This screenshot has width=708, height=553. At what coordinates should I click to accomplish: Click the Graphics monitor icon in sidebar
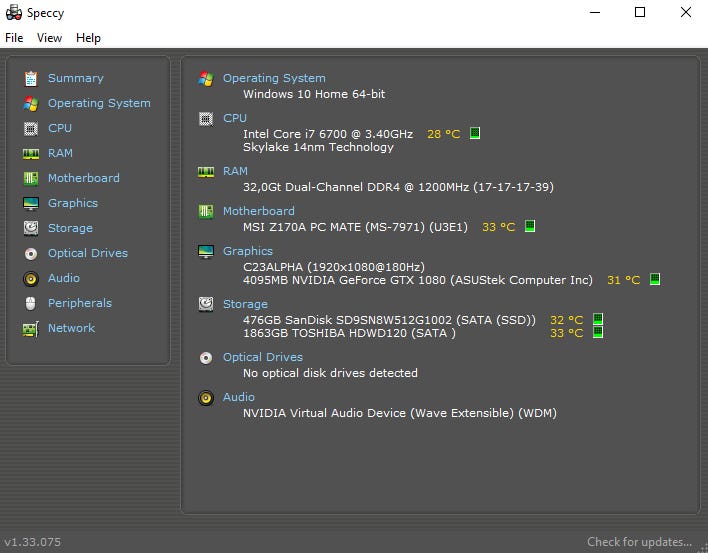click(x=30, y=203)
